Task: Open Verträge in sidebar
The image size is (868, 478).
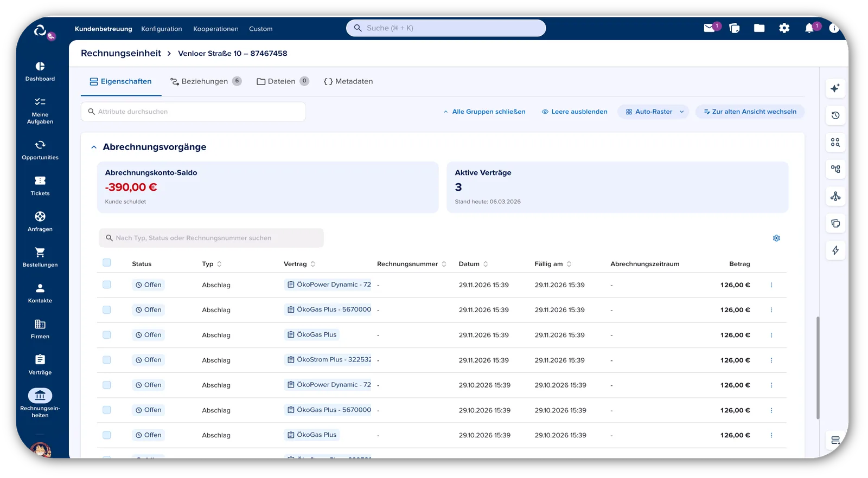Action: pos(40,365)
